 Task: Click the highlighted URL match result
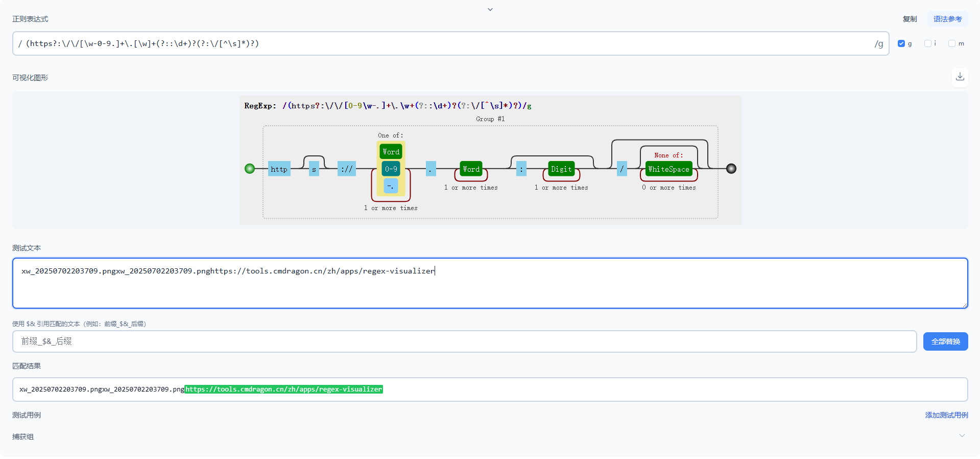pyautogui.click(x=283, y=389)
